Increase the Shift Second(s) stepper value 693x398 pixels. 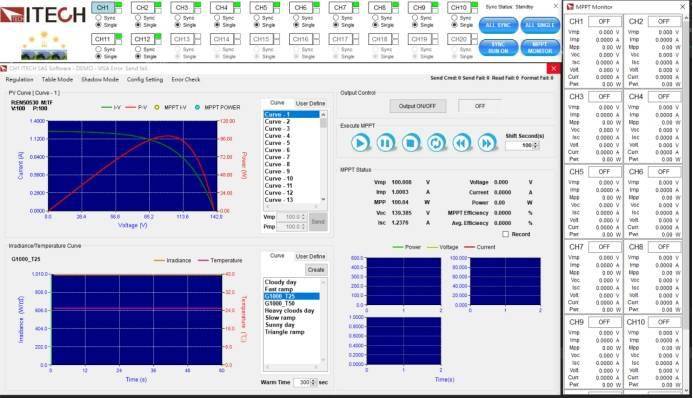(536, 144)
